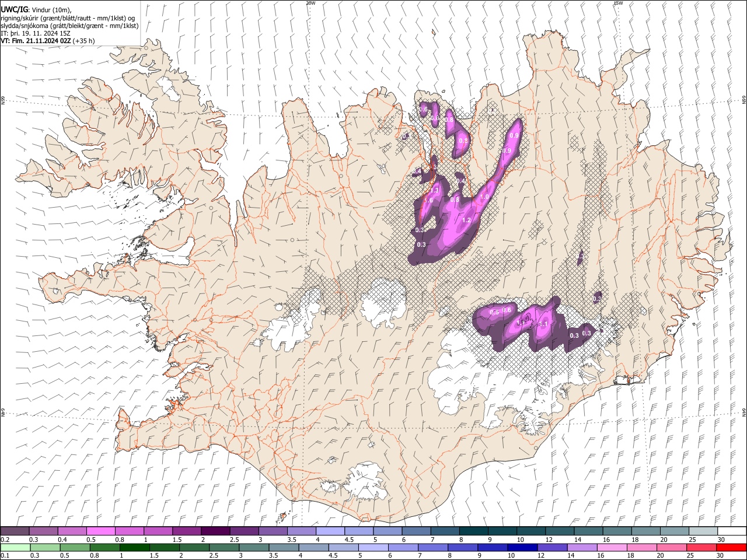
Task: Click the "0.1" legend scale label
Action: (x=5, y=555)
